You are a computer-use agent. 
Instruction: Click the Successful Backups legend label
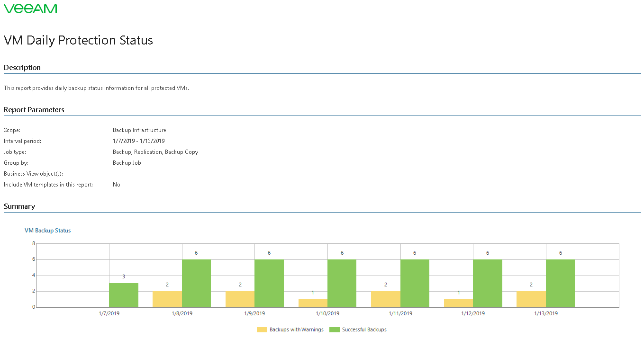pyautogui.click(x=364, y=329)
